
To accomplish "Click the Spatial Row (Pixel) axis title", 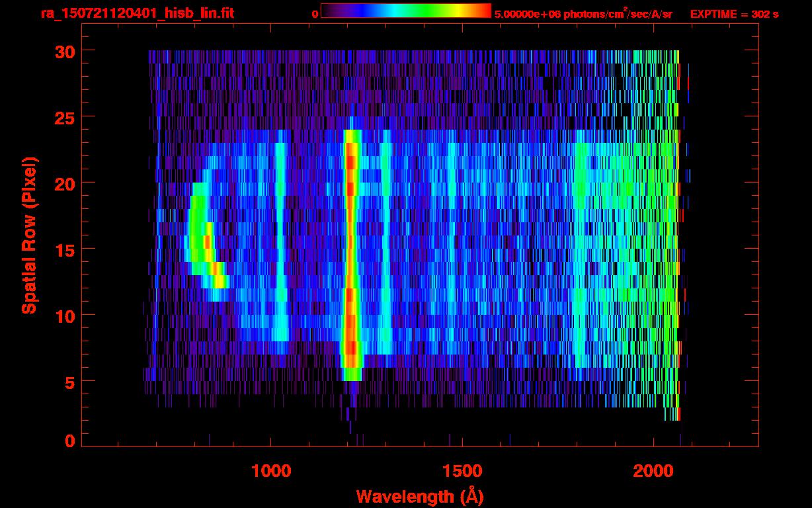I will point(29,235).
